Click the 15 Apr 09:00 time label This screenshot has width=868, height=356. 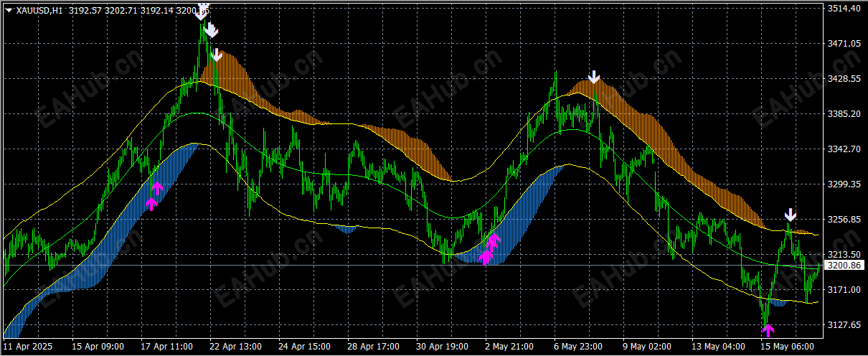(x=98, y=347)
